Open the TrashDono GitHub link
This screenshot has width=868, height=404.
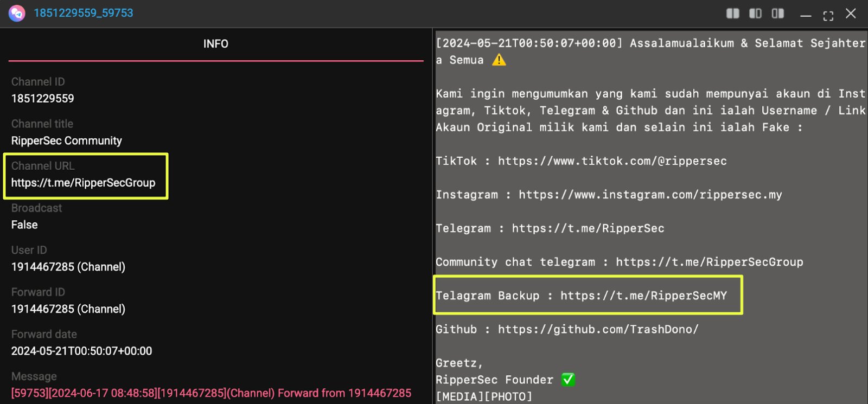pos(598,329)
